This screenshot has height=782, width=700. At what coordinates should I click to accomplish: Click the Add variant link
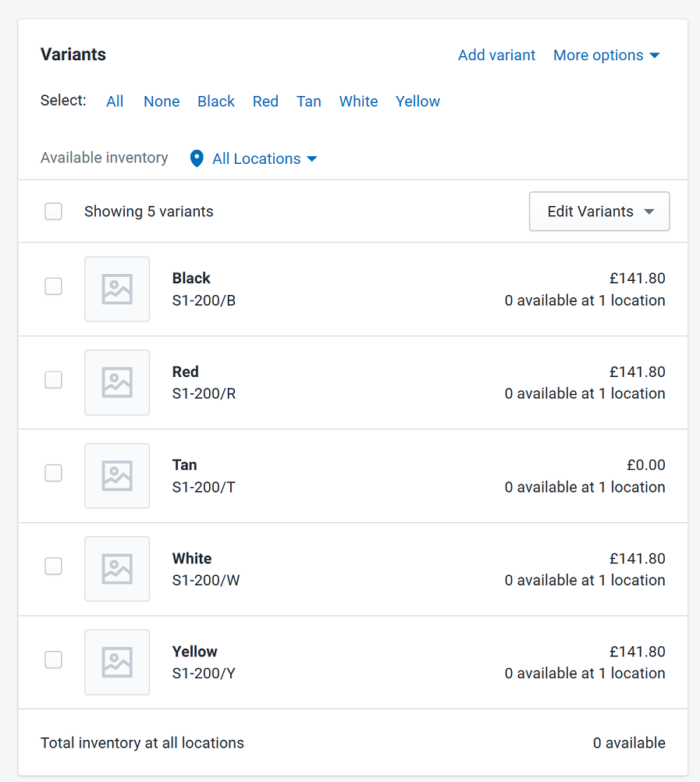pos(496,55)
